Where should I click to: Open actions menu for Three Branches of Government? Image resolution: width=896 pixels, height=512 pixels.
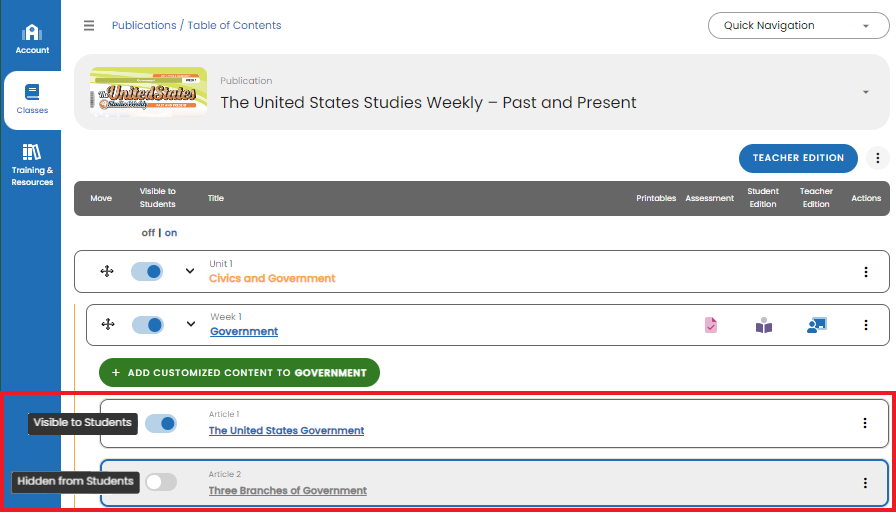pos(865,483)
